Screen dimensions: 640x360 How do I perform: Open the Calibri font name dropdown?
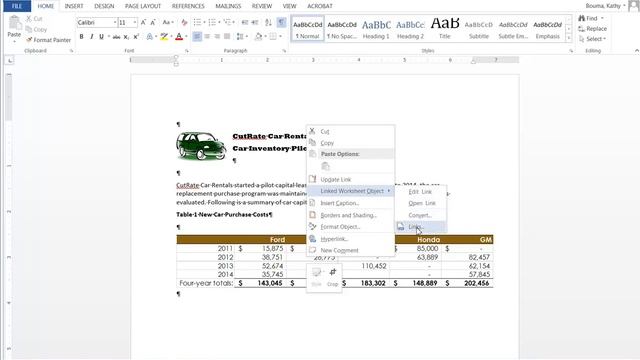click(115, 22)
